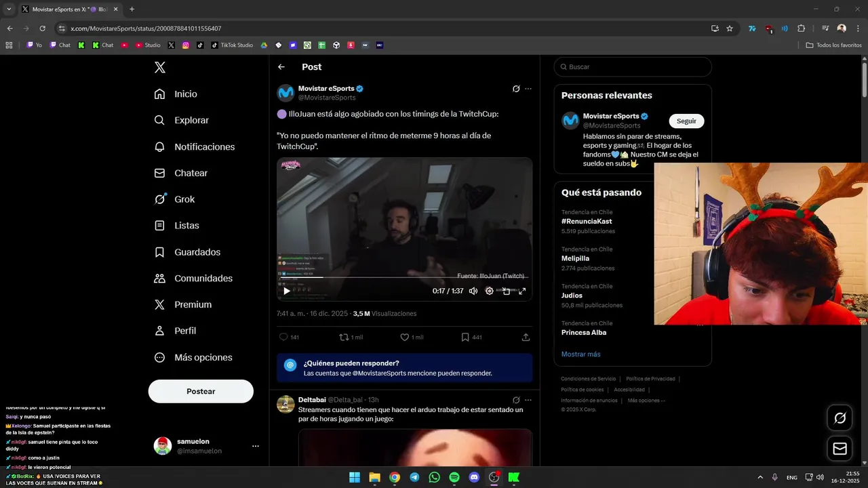
Task: Open Grok from the sidebar
Action: click(x=174, y=199)
